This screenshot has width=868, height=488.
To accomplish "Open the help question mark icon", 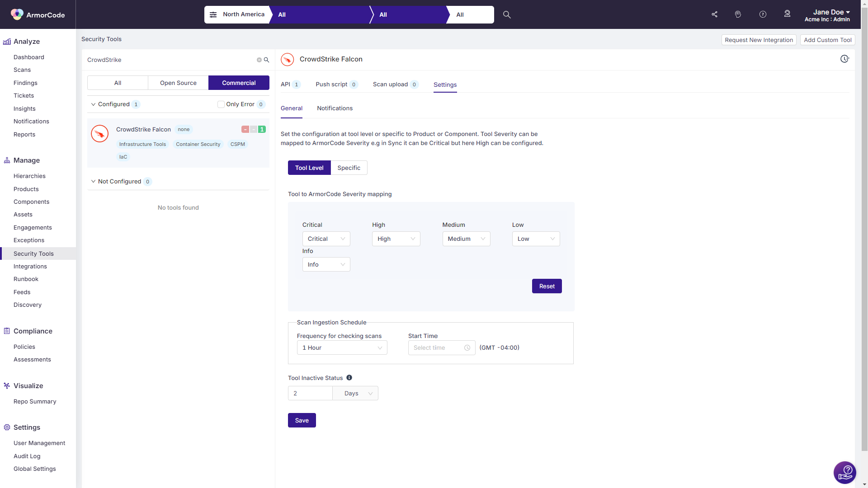I will tap(763, 14).
